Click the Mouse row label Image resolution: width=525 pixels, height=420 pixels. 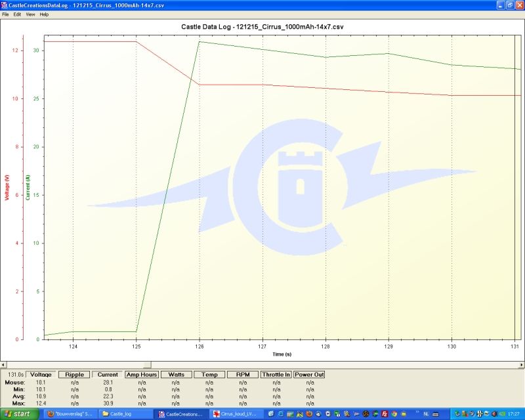point(15,382)
